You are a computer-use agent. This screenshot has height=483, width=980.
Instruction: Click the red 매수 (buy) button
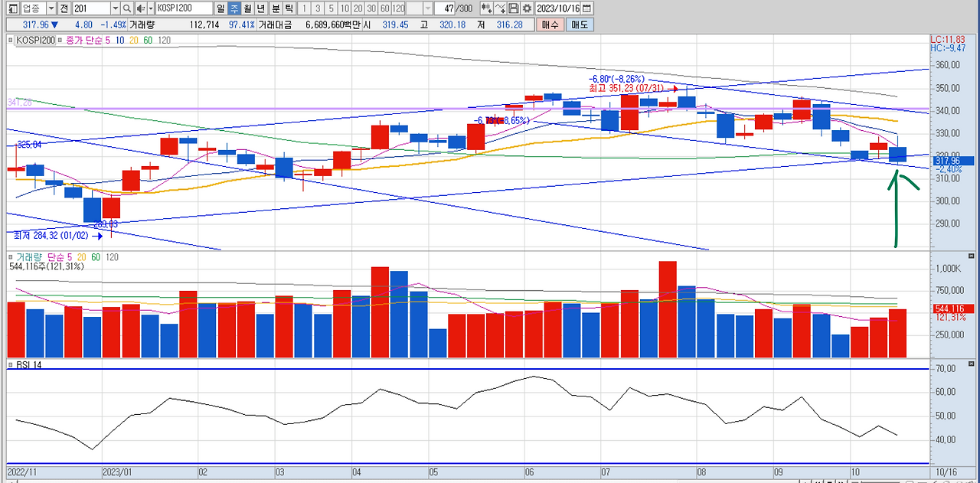click(x=550, y=24)
